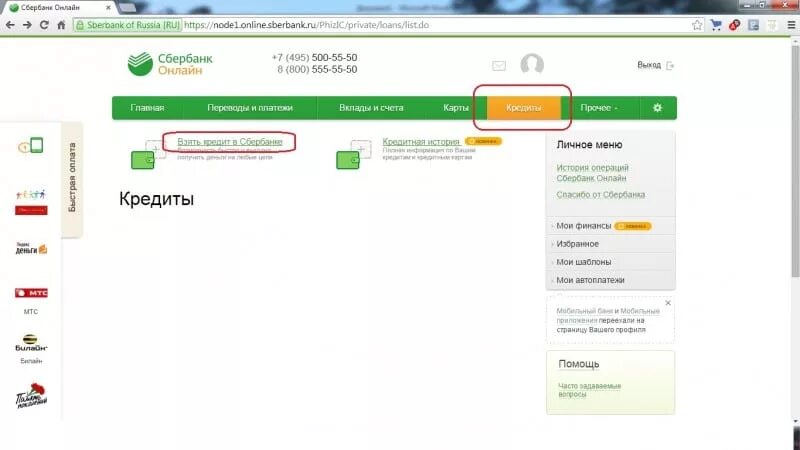Open the shopping cart extension icon

pyautogui.click(x=716, y=25)
